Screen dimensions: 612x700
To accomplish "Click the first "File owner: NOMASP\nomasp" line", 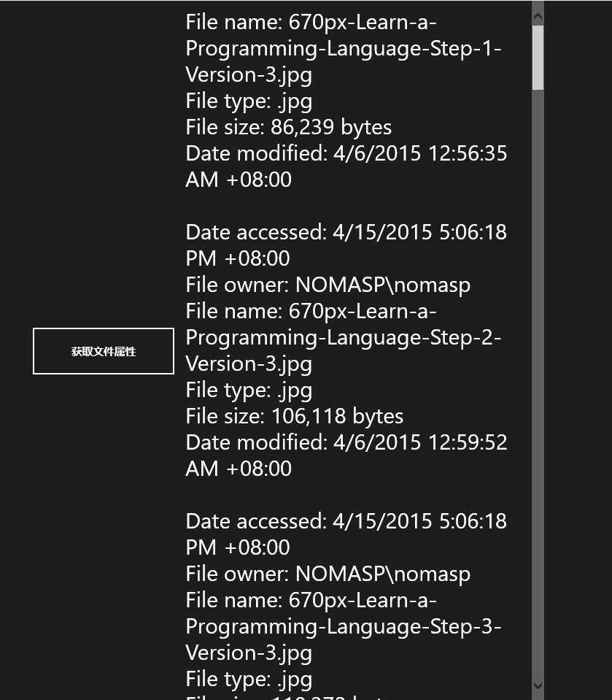I will coord(328,285).
